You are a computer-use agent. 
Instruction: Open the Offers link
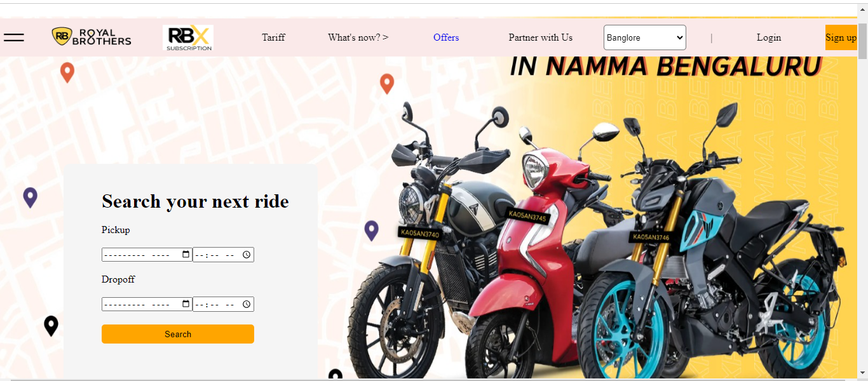tap(446, 37)
